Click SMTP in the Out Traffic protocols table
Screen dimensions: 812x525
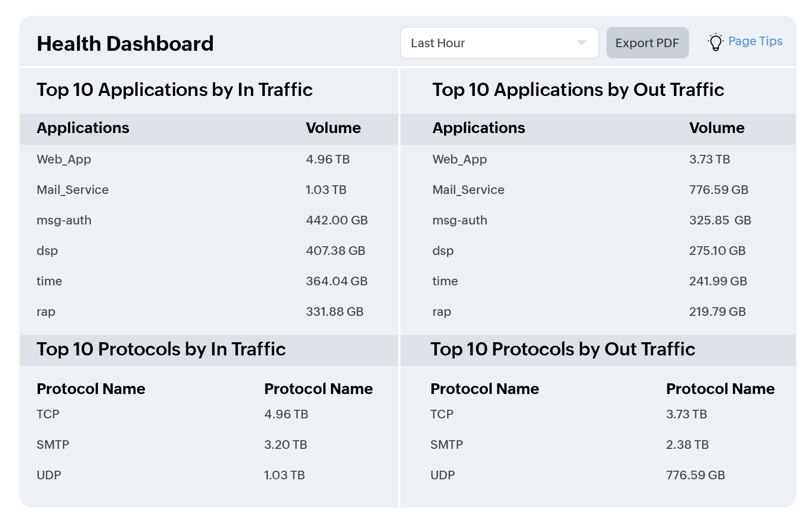[x=447, y=445]
